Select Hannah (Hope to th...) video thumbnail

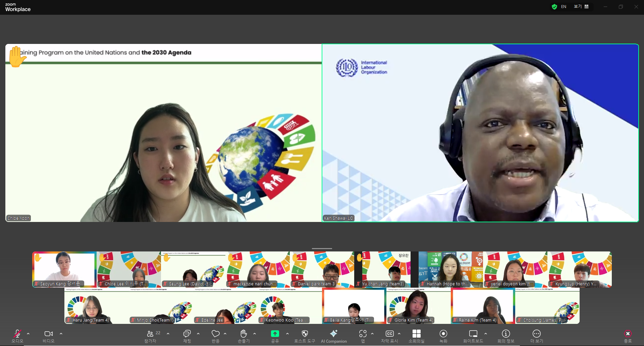tap(451, 270)
